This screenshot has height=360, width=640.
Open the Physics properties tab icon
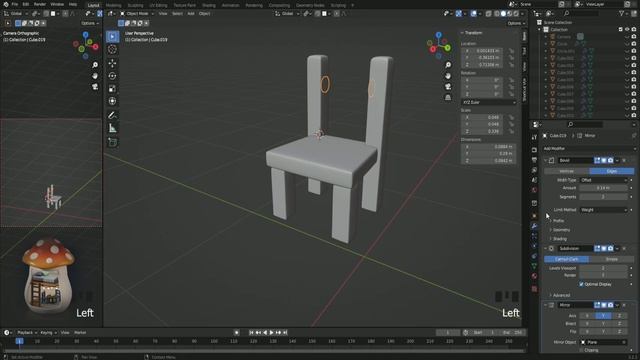pyautogui.click(x=534, y=246)
